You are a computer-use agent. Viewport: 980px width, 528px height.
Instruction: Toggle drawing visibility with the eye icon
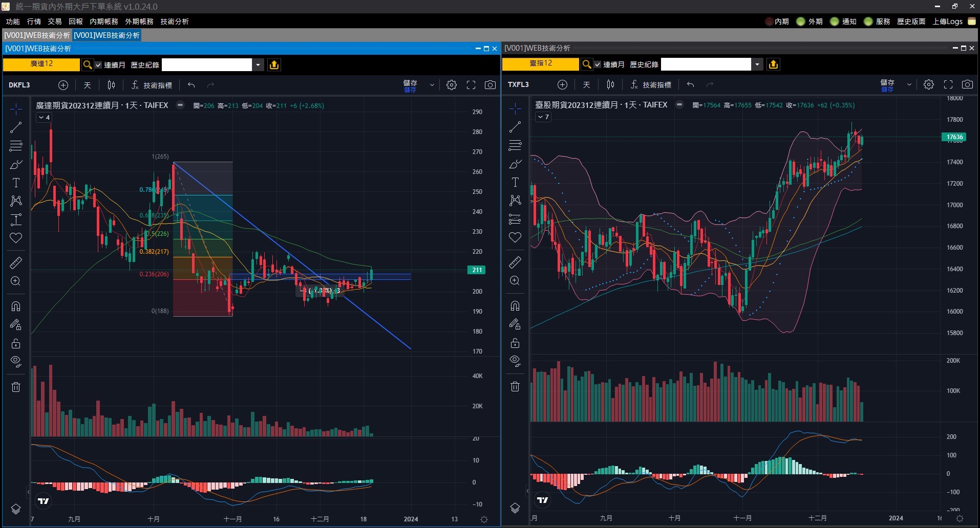[16, 362]
